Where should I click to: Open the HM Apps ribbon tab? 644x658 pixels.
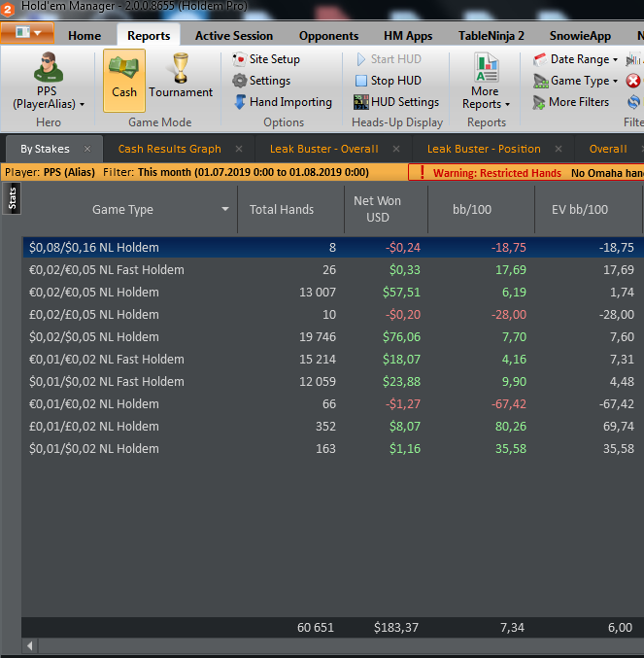pyautogui.click(x=408, y=36)
